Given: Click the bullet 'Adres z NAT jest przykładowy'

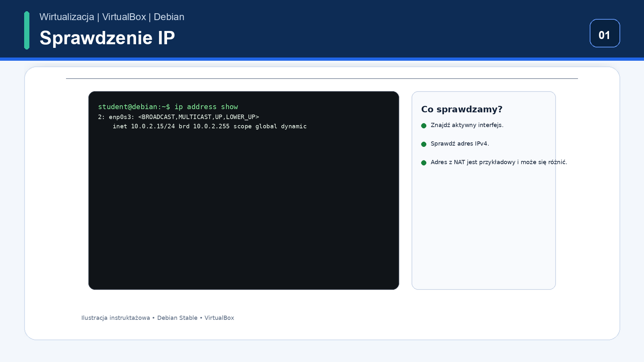Looking at the screenshot, I should (499, 162).
